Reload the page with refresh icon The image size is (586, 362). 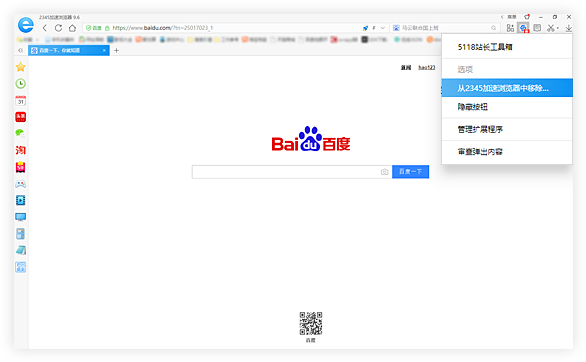(58, 28)
